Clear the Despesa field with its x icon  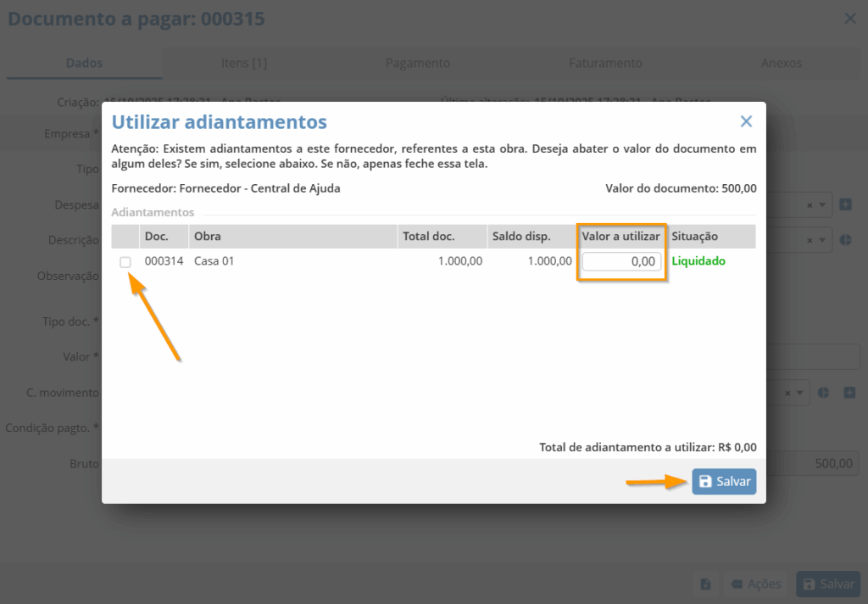point(810,205)
